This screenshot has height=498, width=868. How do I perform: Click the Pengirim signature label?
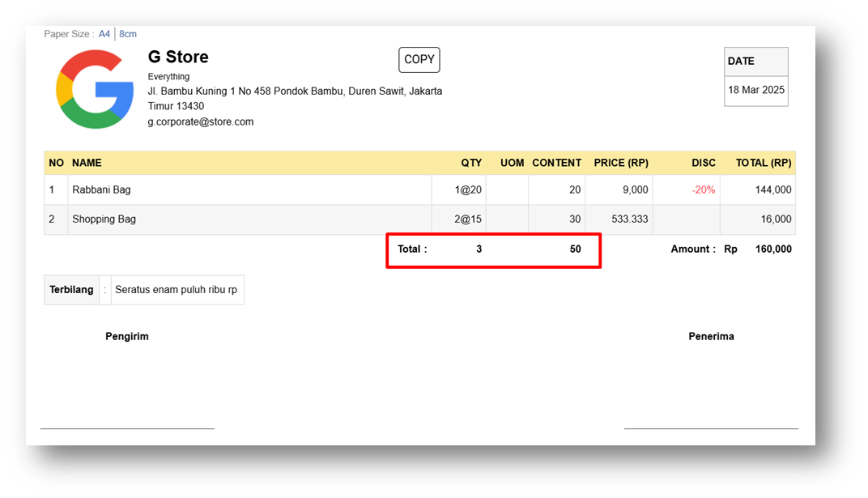[x=127, y=336]
